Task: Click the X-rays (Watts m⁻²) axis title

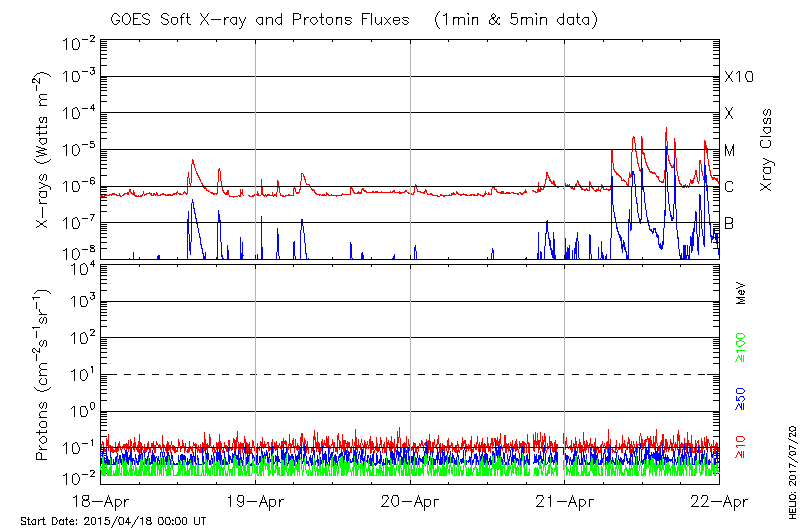Action: coord(45,150)
